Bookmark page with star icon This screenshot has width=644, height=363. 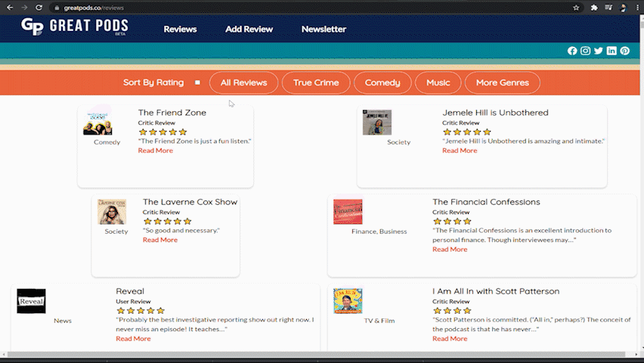click(x=576, y=8)
